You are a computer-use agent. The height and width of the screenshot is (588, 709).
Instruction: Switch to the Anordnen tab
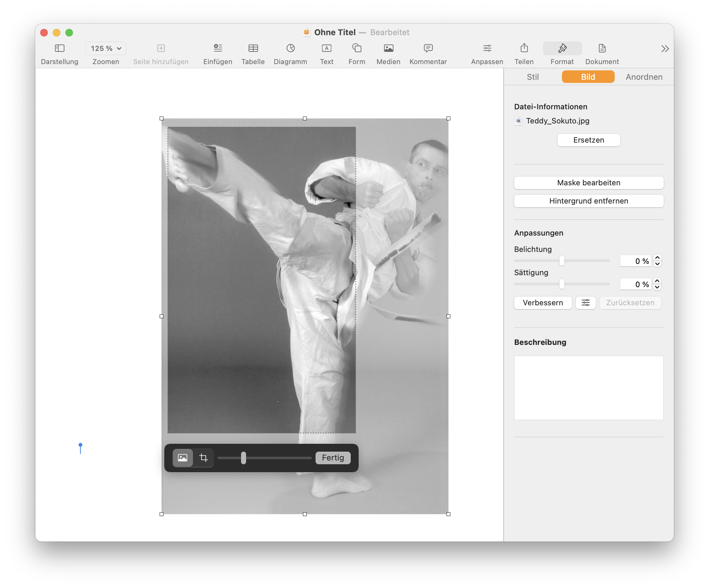(644, 77)
